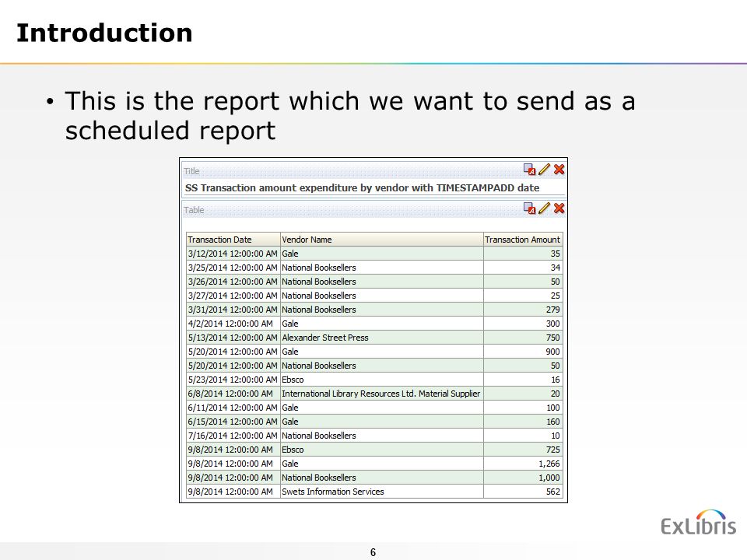Image resolution: width=747 pixels, height=560 pixels.
Task: Remove the Title view with red X
Action: click(559, 169)
